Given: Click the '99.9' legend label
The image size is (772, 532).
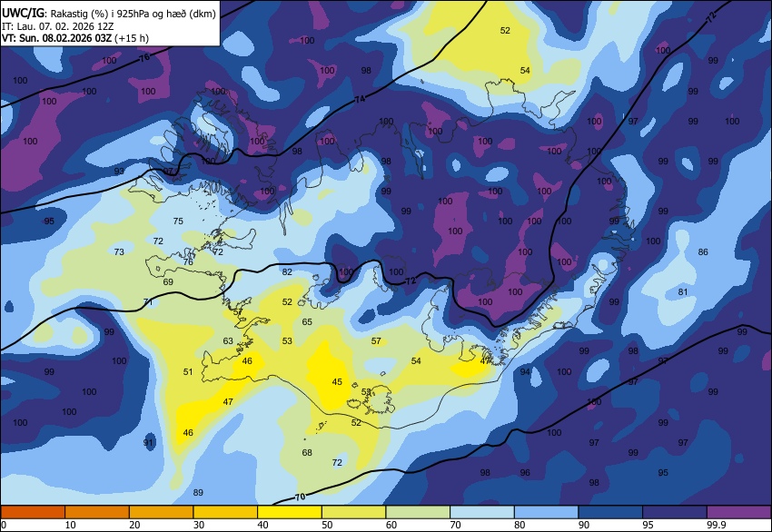Looking at the screenshot, I should pyautogui.click(x=717, y=525).
